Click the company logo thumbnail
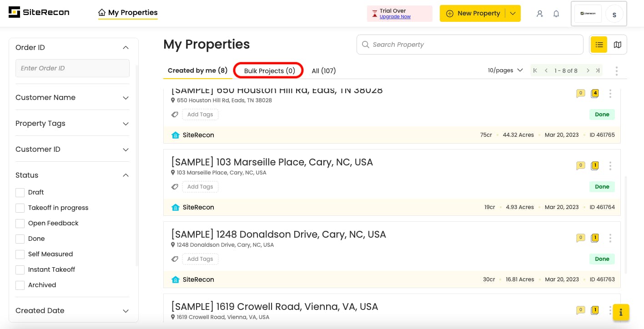 tap(588, 14)
